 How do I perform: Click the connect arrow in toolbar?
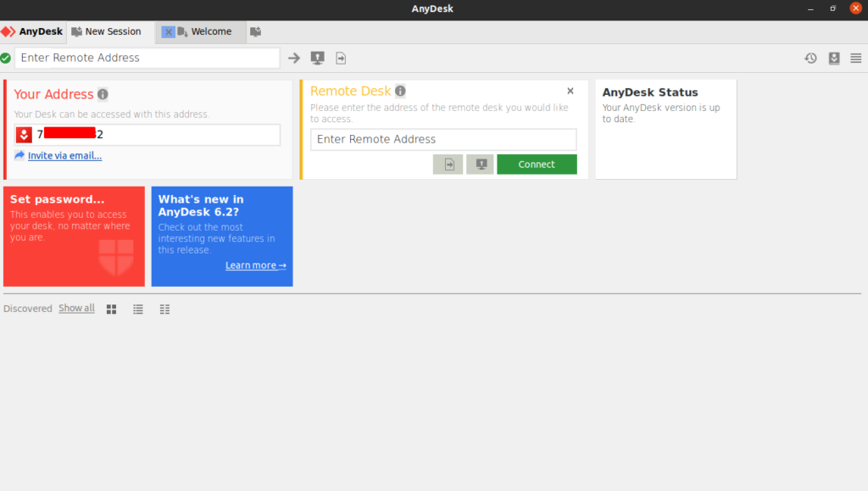pyautogui.click(x=294, y=59)
